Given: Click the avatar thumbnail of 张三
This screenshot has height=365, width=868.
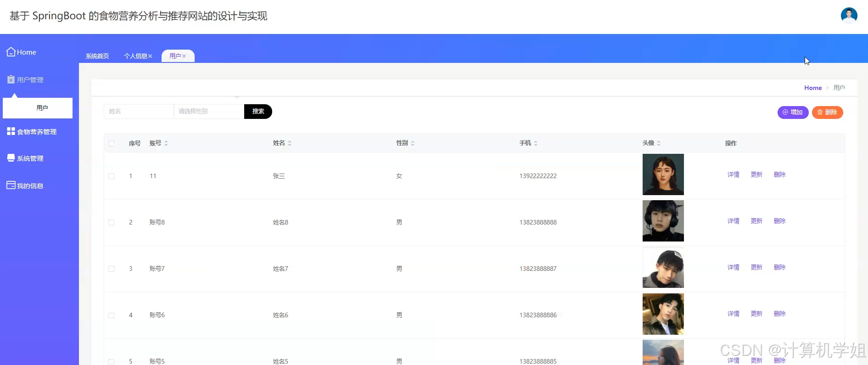Looking at the screenshot, I should [663, 174].
